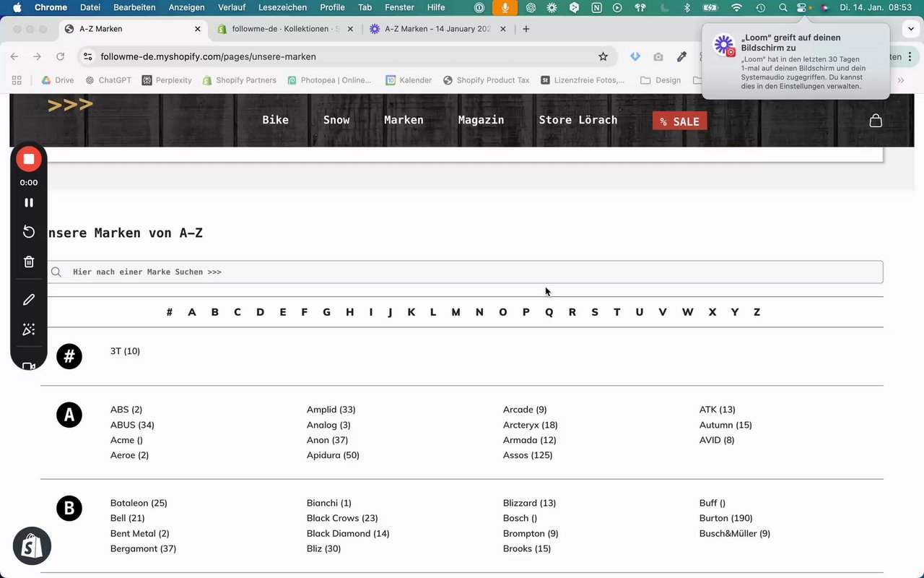Open macOS Control Center

[801, 7]
